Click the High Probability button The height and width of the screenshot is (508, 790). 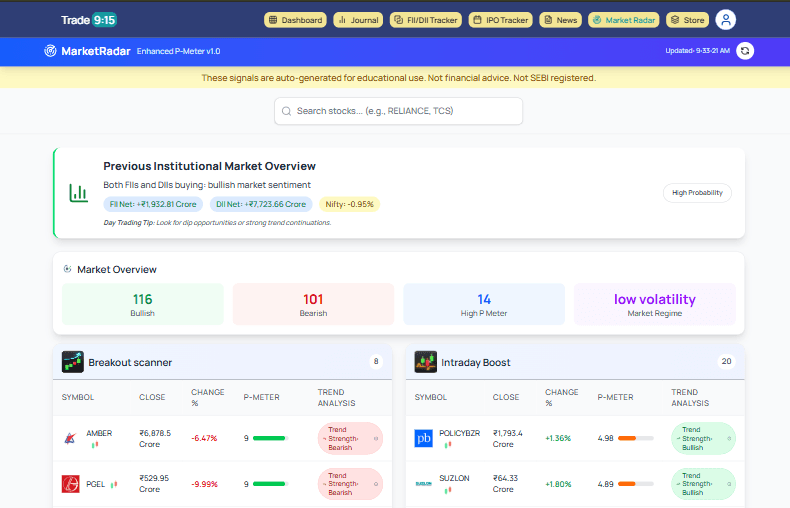tap(697, 193)
